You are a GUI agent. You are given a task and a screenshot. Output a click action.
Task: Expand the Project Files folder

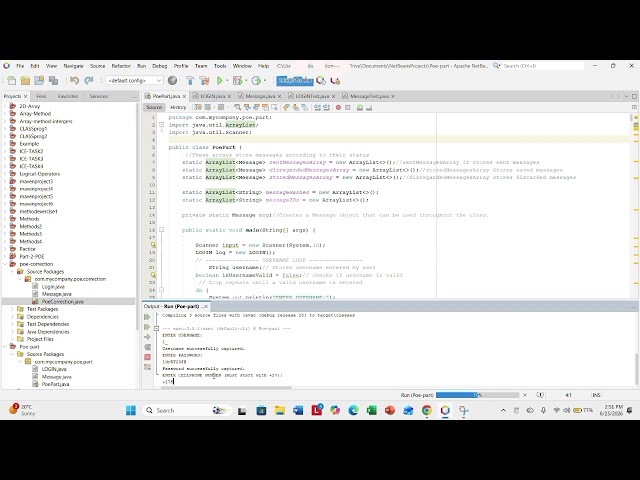point(13,339)
